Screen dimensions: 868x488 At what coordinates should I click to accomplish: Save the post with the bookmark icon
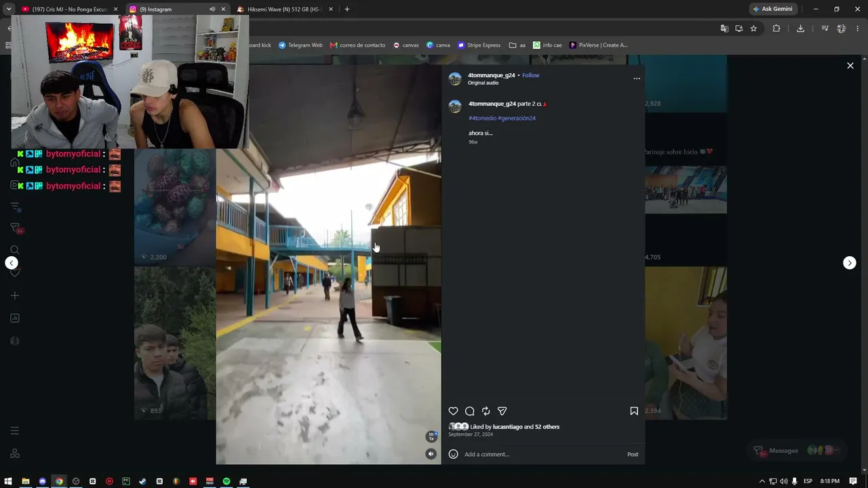click(x=634, y=411)
